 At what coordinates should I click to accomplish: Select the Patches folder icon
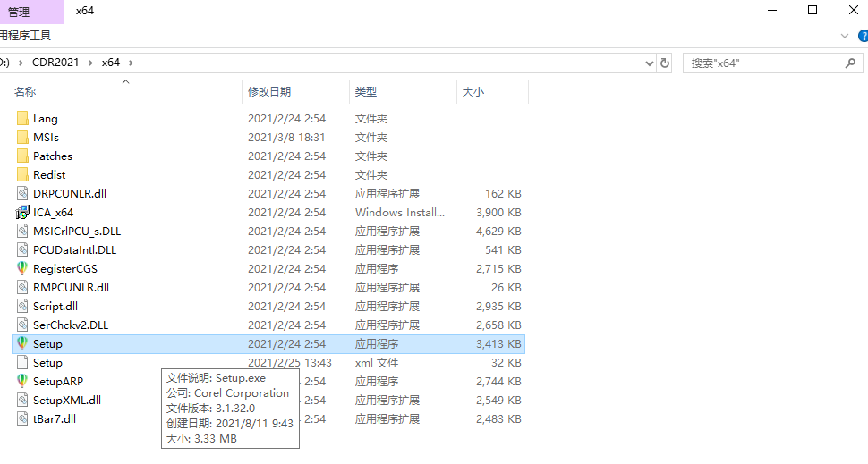pyautogui.click(x=22, y=156)
